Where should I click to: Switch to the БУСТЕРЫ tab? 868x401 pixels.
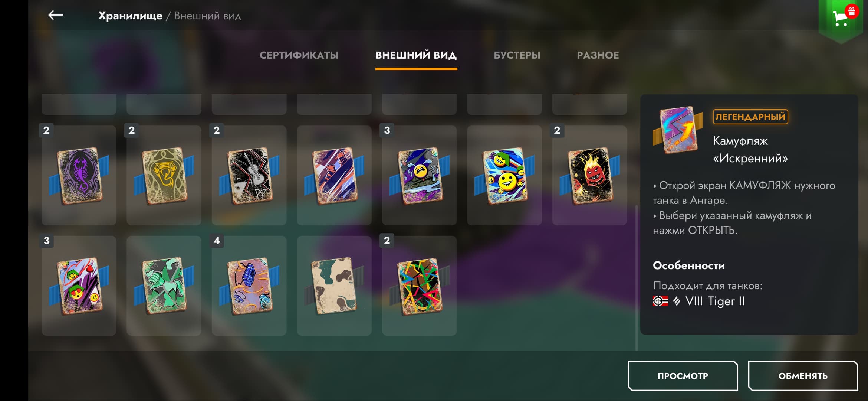[517, 55]
